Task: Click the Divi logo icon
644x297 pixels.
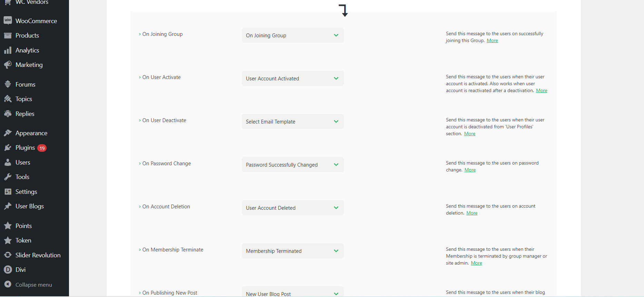Action: [8, 270]
